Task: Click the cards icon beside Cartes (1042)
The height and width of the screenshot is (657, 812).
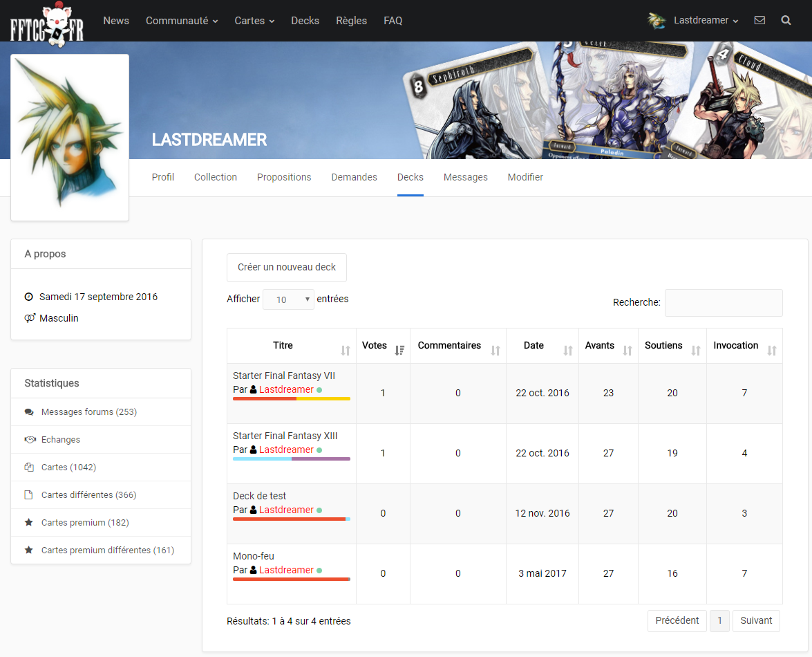Action: pos(29,467)
